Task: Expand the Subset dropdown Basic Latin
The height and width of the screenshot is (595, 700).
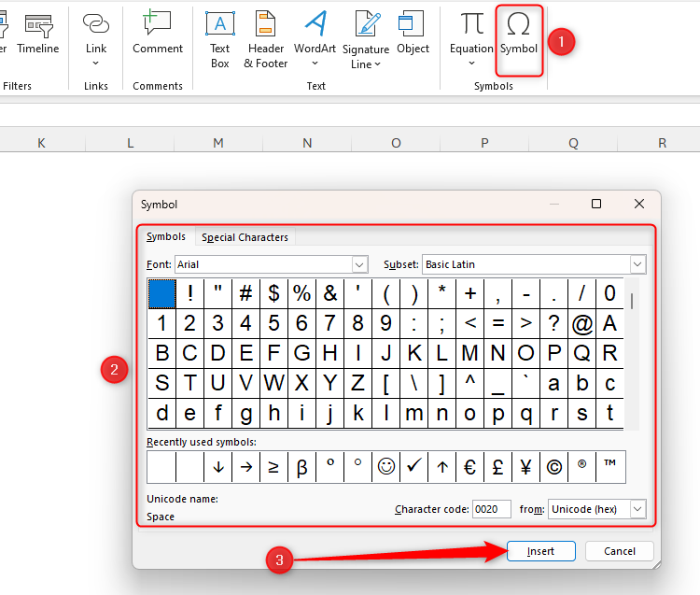Action: click(x=637, y=265)
